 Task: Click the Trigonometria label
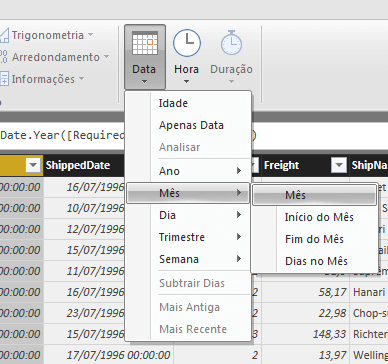click(48, 35)
